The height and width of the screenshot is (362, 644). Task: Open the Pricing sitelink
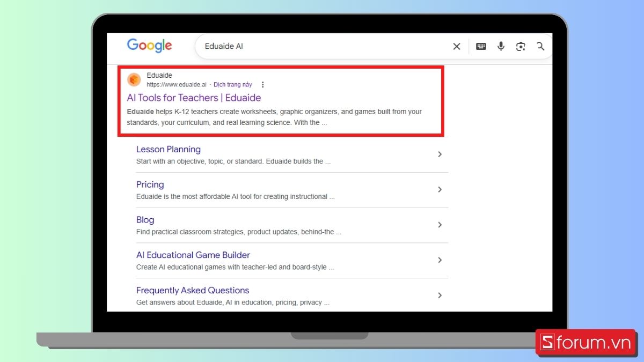[x=150, y=184]
